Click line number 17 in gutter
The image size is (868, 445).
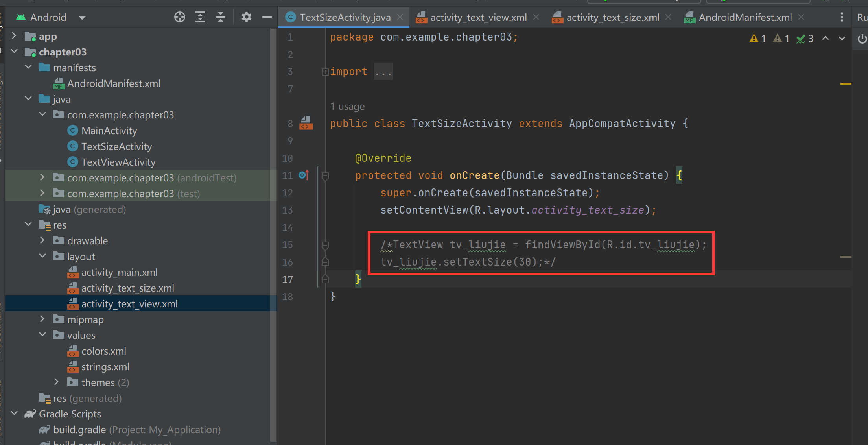pyautogui.click(x=287, y=279)
